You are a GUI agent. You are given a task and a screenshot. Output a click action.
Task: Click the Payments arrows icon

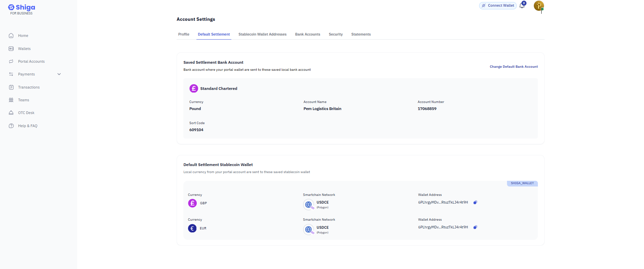click(11, 74)
